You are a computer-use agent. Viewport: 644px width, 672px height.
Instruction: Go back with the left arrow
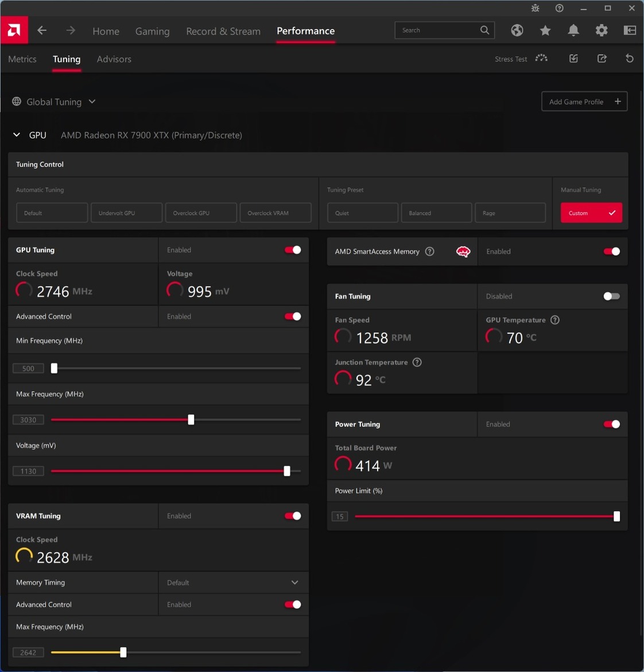coord(42,30)
